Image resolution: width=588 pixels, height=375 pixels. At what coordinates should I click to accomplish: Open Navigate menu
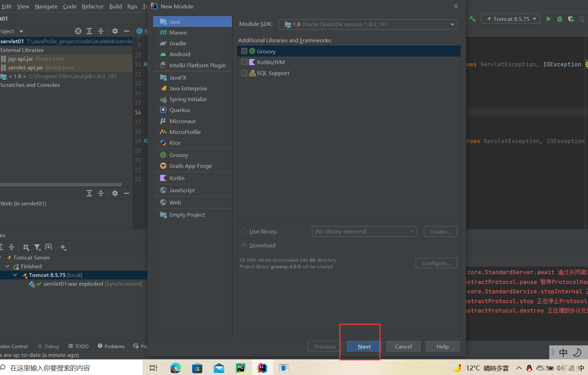click(x=46, y=6)
